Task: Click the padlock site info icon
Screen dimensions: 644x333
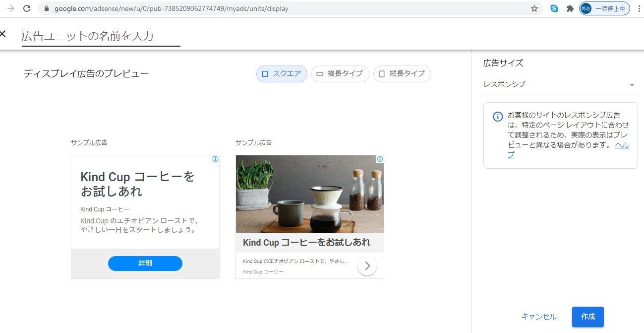Action: (47, 8)
